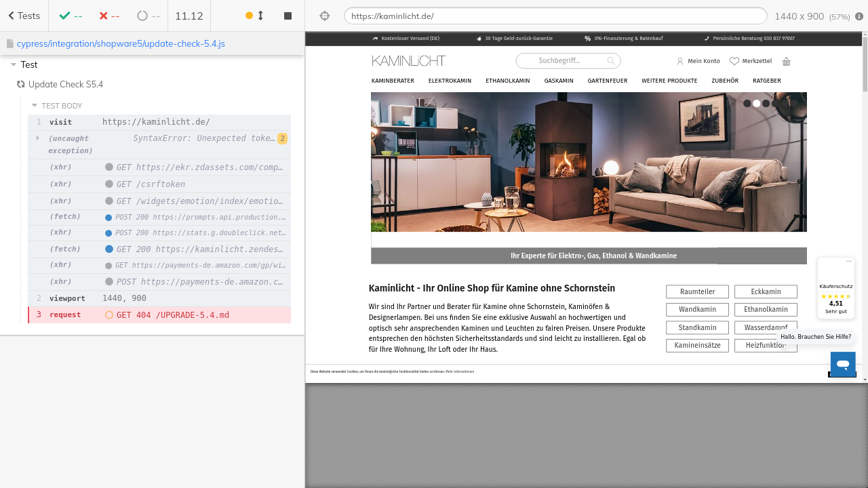Click the Raumteiler button
The image size is (868, 488).
(x=697, y=291)
